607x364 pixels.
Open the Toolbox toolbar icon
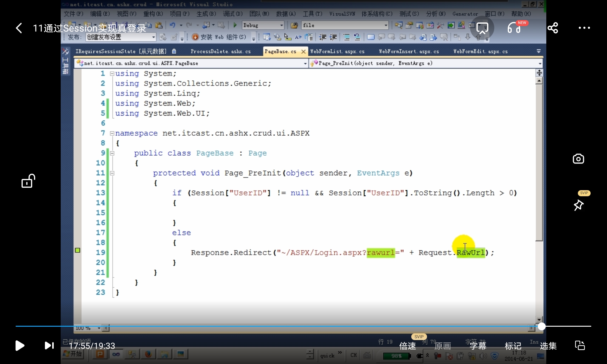click(x=440, y=25)
